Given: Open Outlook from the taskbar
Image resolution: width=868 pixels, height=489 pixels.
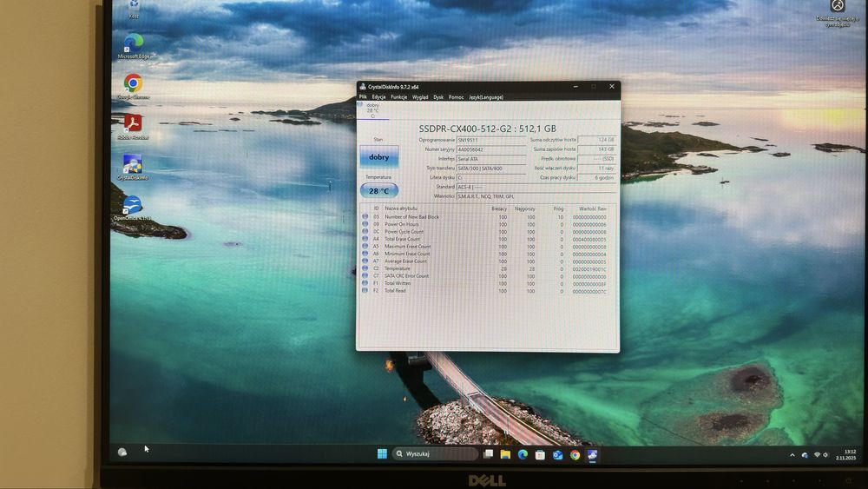Looking at the screenshot, I should [x=557, y=454].
